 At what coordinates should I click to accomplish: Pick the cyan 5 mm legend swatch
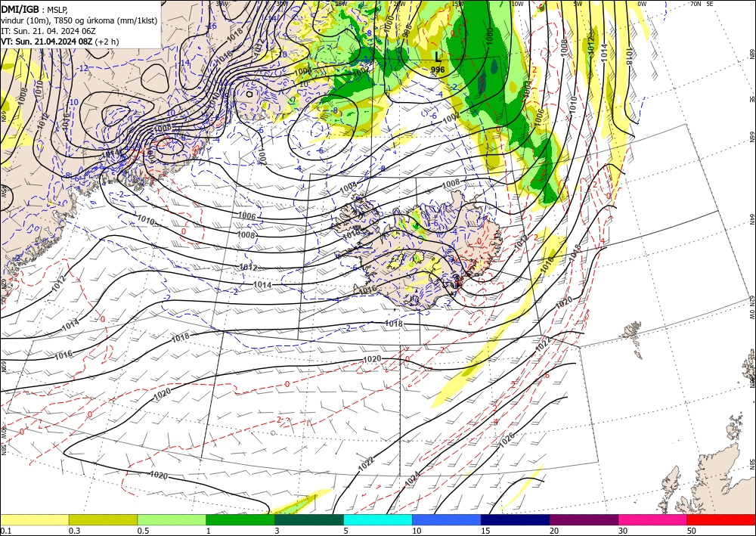pyautogui.click(x=377, y=519)
